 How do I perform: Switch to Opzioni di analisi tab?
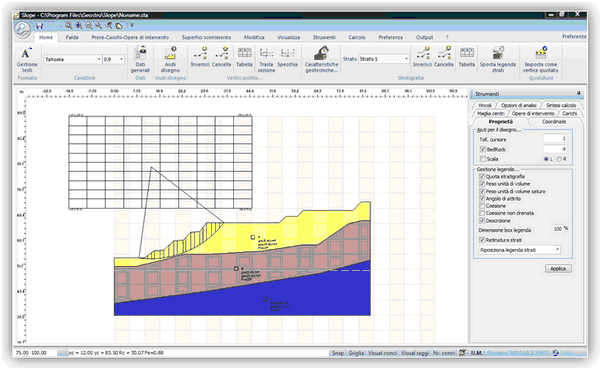519,105
